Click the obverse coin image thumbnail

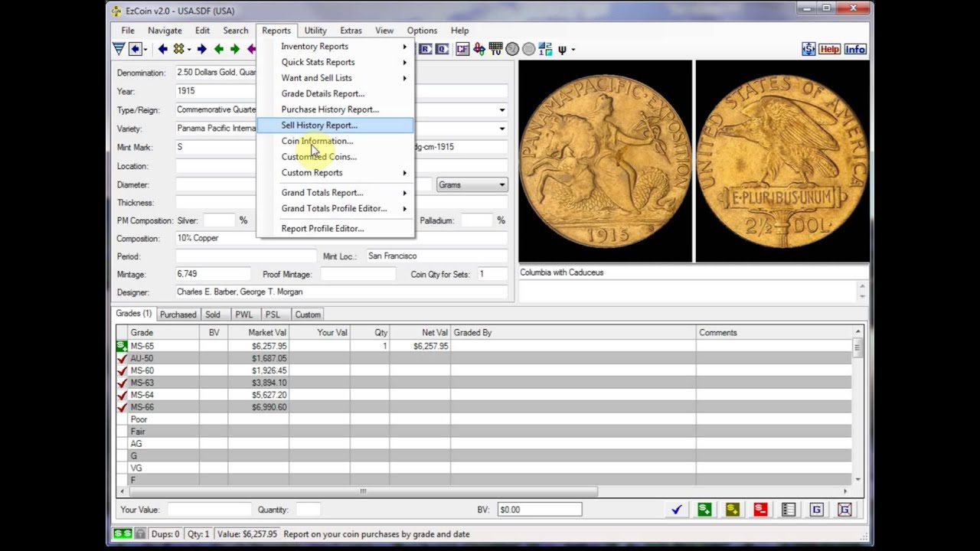pyautogui.click(x=605, y=161)
